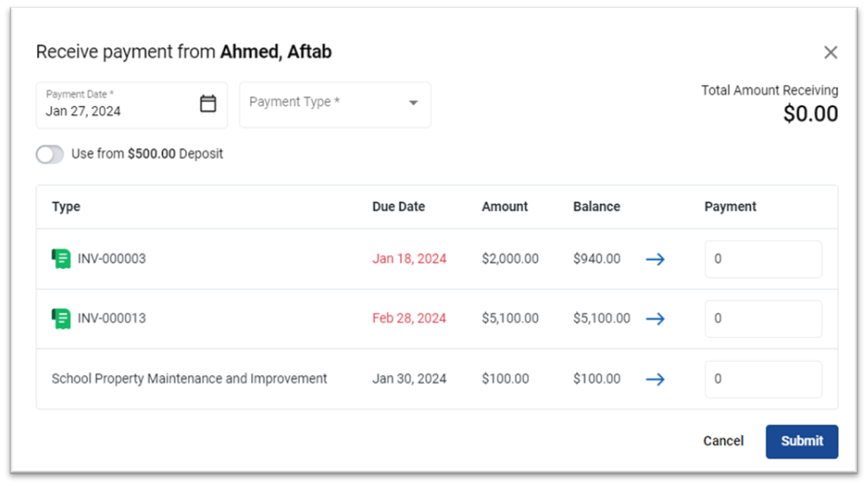The image size is (868, 486).
Task: Click the Payment Type dropdown arrow
Action: pyautogui.click(x=413, y=103)
